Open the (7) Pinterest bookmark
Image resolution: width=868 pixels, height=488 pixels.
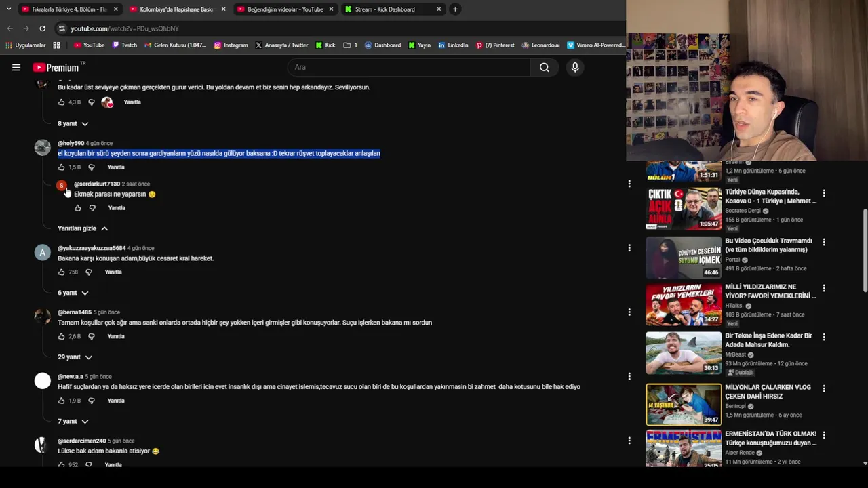pyautogui.click(x=495, y=45)
